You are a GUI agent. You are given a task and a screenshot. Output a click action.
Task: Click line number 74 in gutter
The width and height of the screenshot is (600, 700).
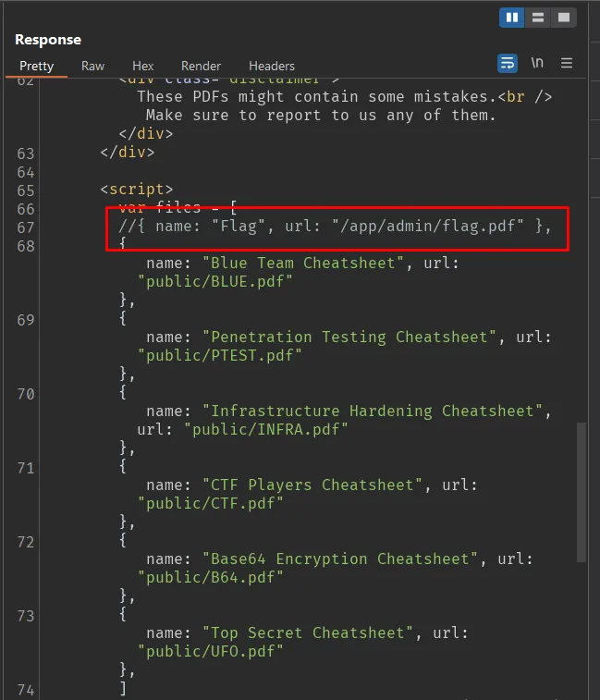[x=26, y=691]
